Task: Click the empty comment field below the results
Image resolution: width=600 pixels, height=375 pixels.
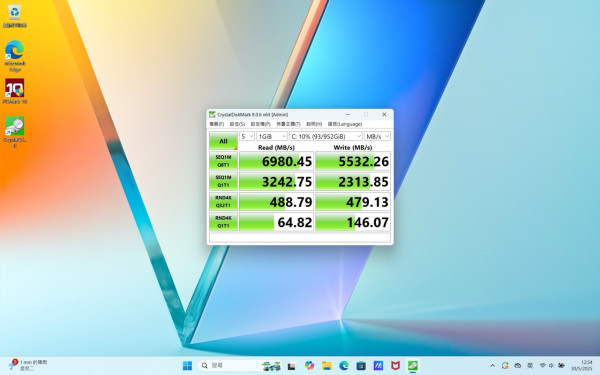Action: (300, 237)
